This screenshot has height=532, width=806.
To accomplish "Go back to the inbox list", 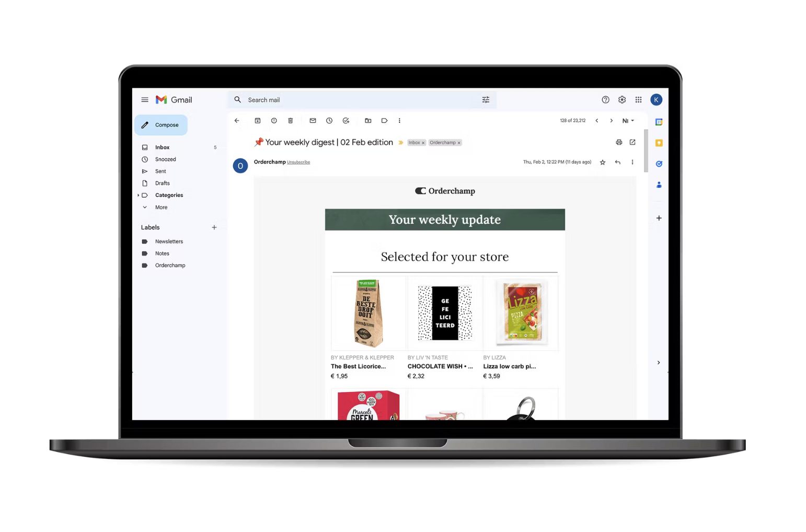I will [237, 121].
